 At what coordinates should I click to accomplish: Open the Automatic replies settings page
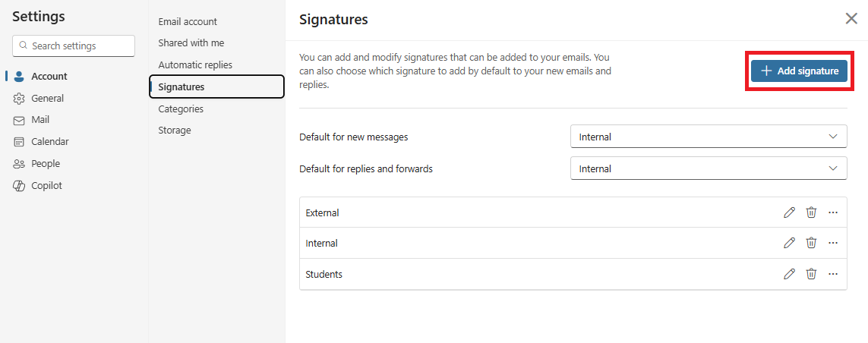[195, 65]
